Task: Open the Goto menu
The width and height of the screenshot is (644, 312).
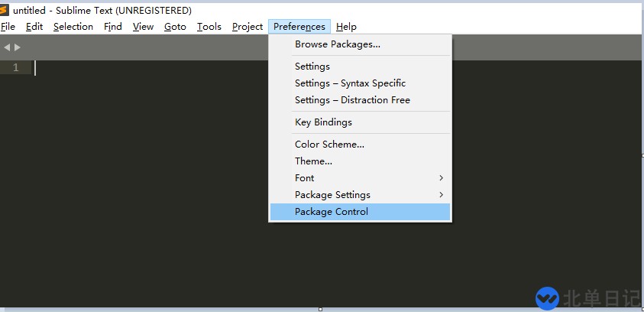Action: coord(175,27)
